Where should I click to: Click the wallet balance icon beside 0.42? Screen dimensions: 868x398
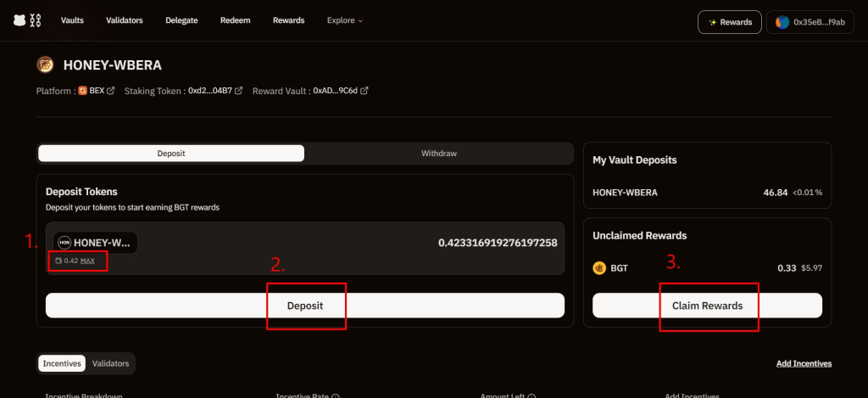pos(58,261)
